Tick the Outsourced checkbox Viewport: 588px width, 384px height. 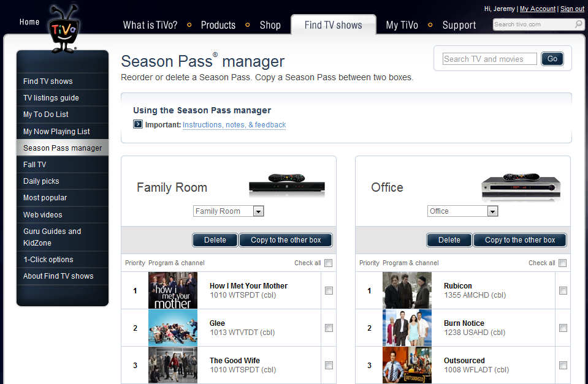click(x=563, y=365)
